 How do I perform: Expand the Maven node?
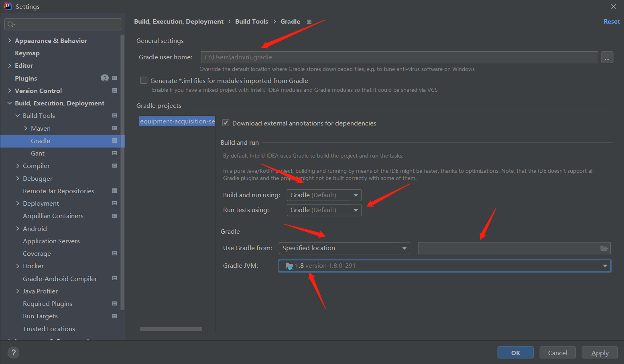pos(26,128)
